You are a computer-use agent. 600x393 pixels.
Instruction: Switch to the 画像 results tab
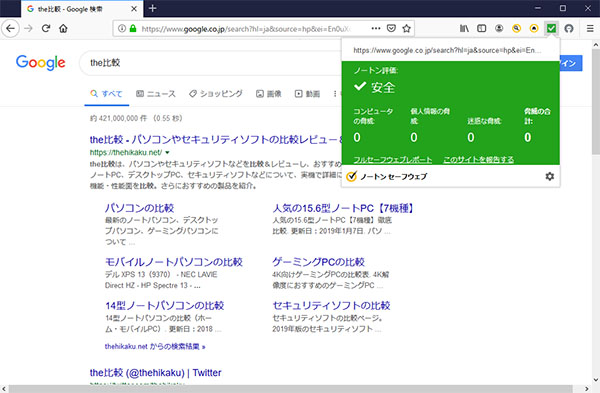269,94
